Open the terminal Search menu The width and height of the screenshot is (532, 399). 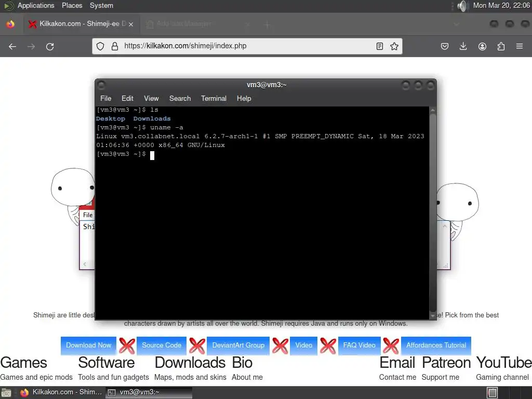(180, 98)
